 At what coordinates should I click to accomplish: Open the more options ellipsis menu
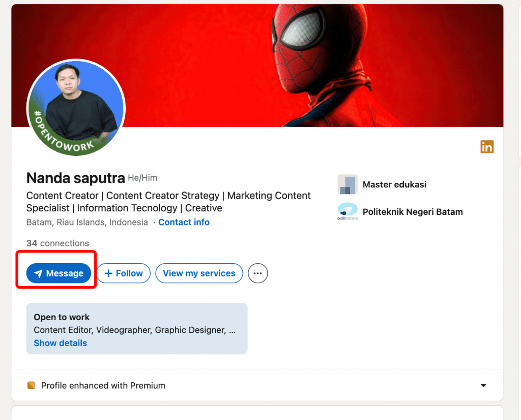(x=258, y=273)
